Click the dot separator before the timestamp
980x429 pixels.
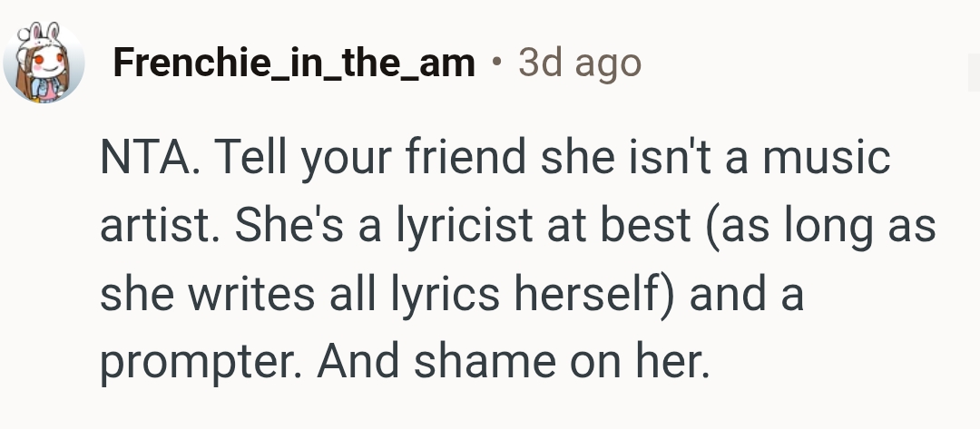coord(495,63)
